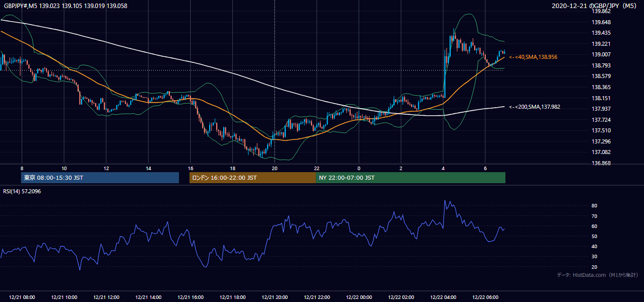Click the time axis label 12/21 20:00
The width and height of the screenshot is (644, 302).
click(x=275, y=297)
